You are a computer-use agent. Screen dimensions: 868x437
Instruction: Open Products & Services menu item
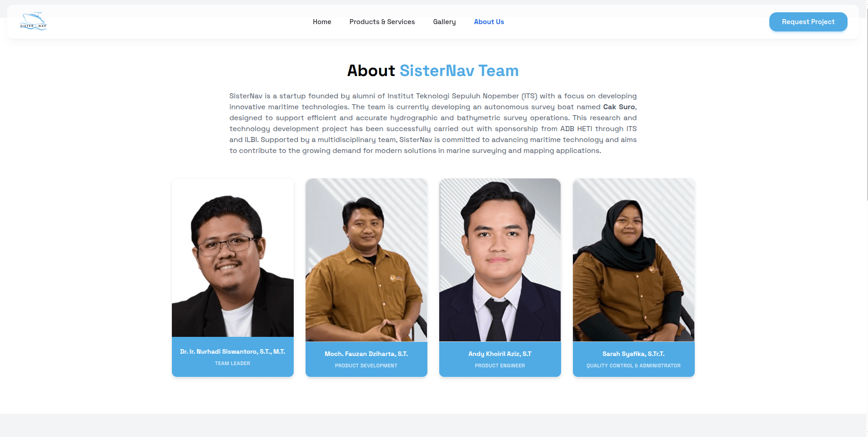tap(382, 22)
